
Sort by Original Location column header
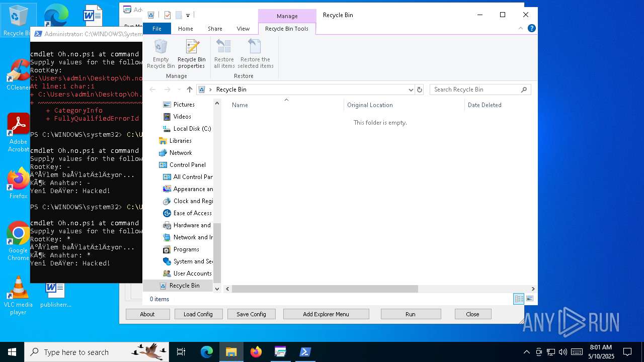pos(370,105)
